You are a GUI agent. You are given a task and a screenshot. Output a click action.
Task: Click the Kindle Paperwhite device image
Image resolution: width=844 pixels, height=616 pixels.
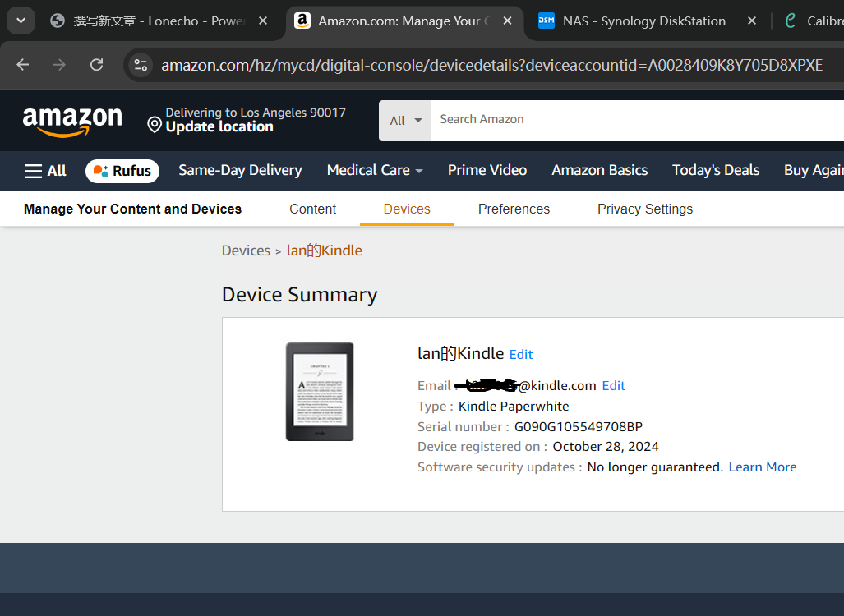320,392
